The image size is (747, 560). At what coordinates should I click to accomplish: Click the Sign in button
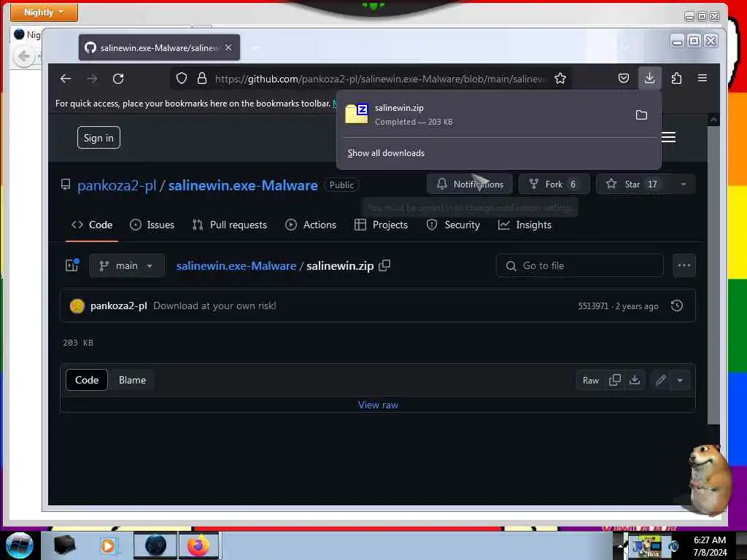click(x=98, y=138)
